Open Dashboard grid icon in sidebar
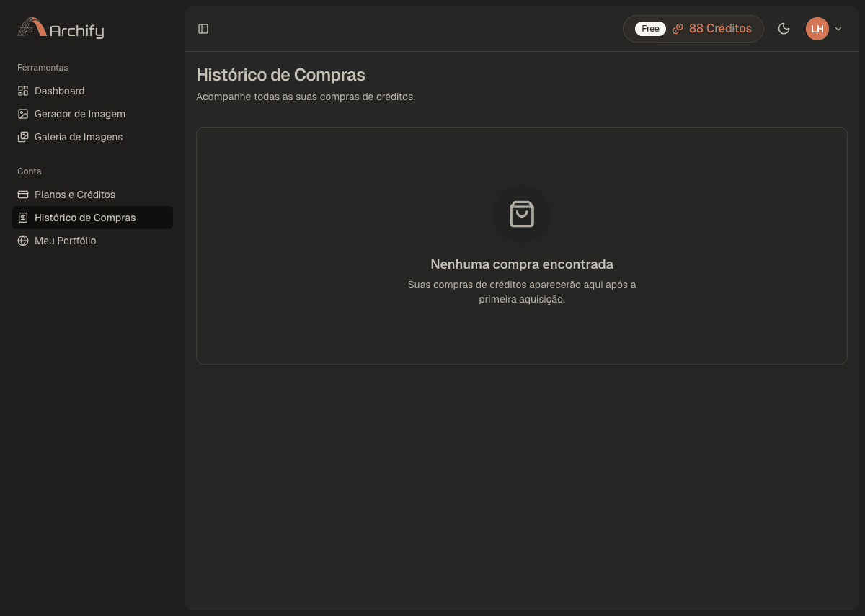865x616 pixels. coord(23,91)
